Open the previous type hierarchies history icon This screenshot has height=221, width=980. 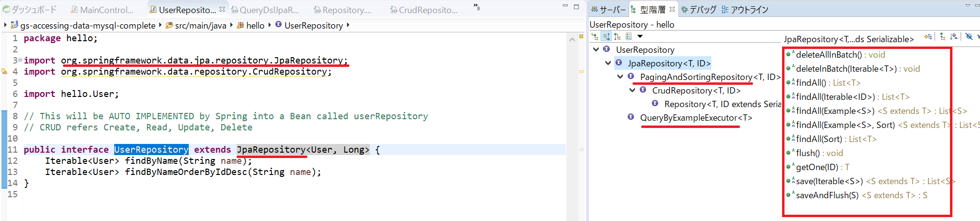coord(629,37)
